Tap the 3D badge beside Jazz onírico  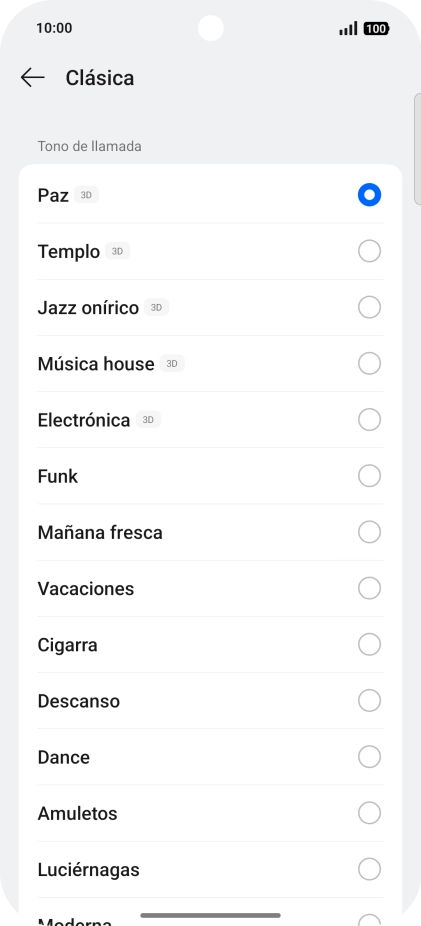coord(156,308)
